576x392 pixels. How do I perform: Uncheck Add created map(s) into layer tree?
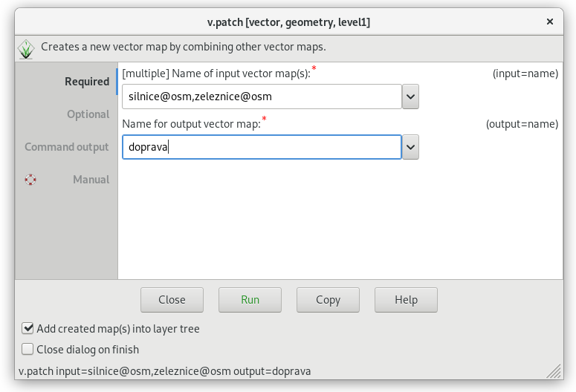point(27,328)
